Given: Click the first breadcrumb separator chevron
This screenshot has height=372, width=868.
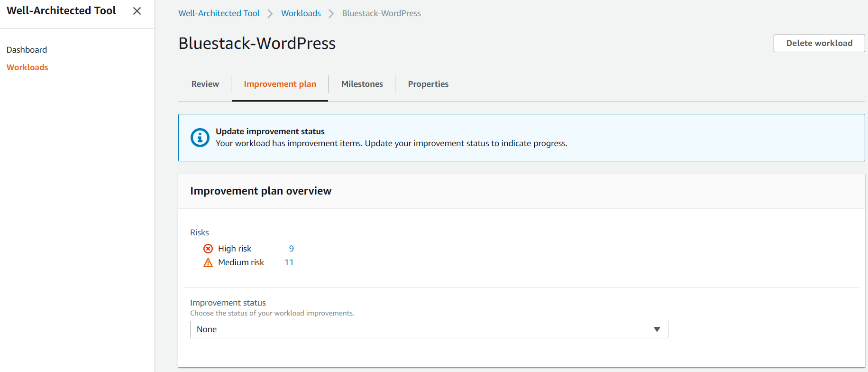Looking at the screenshot, I should click(270, 14).
